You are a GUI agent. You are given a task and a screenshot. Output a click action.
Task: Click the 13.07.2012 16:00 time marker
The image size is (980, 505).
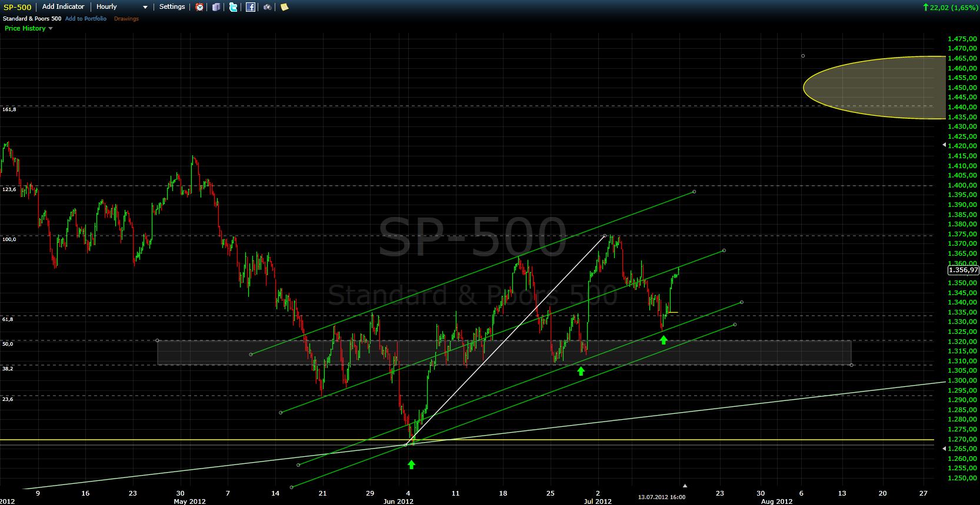(x=662, y=497)
